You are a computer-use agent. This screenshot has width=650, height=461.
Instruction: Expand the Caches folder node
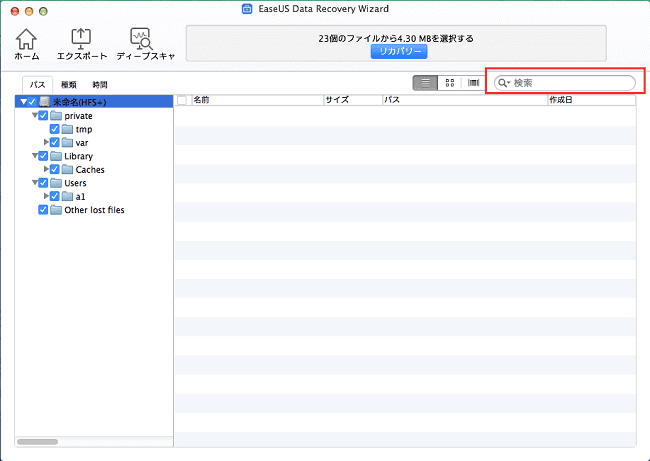[46, 169]
